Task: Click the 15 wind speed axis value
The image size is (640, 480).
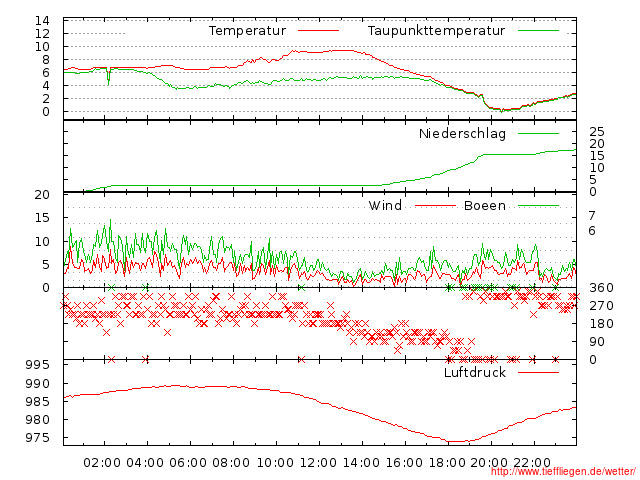Action: tap(42, 218)
